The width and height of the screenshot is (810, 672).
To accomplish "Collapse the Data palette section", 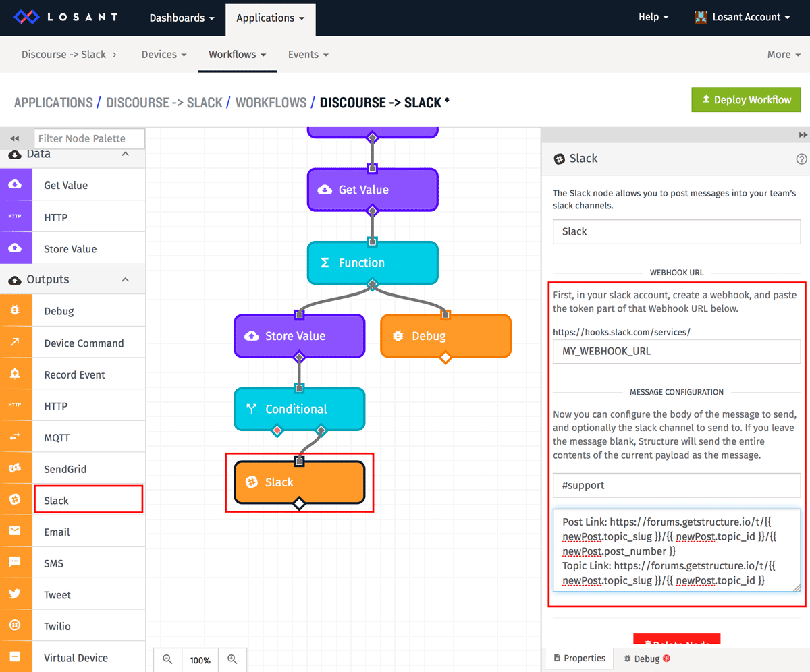I will pyautogui.click(x=125, y=154).
